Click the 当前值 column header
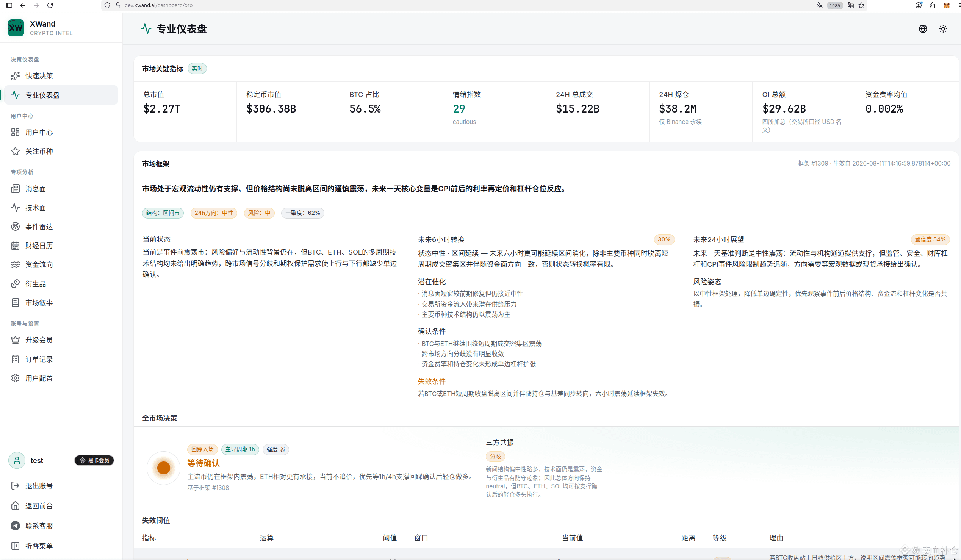Screen dimensions: 961x560 click(x=572, y=538)
